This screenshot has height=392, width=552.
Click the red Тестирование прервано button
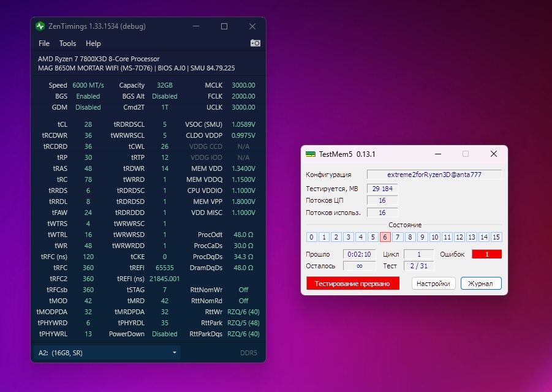pos(353,283)
